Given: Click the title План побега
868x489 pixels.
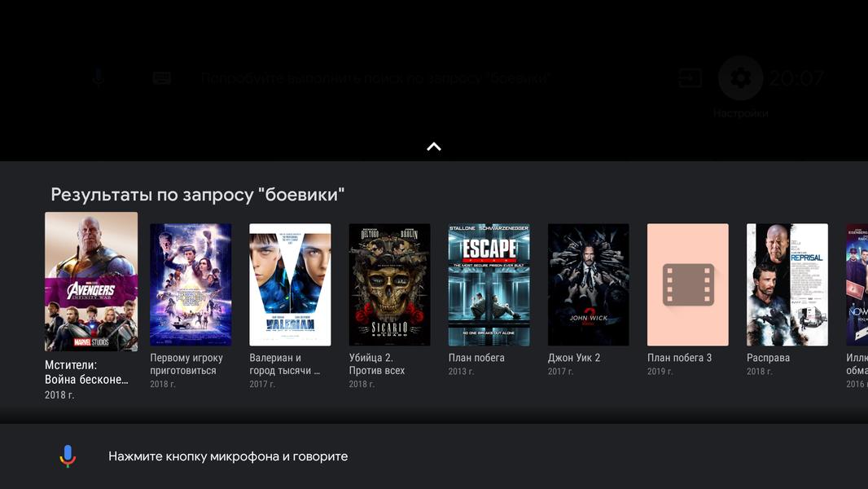Looking at the screenshot, I should [x=476, y=358].
